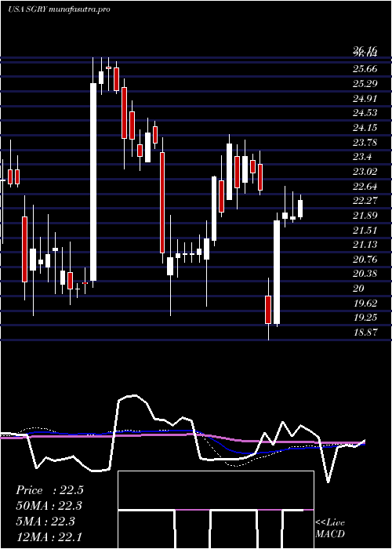Click the 'USA SGRY munafasutra.pro' chart title
392x549 pixels.
59,9
